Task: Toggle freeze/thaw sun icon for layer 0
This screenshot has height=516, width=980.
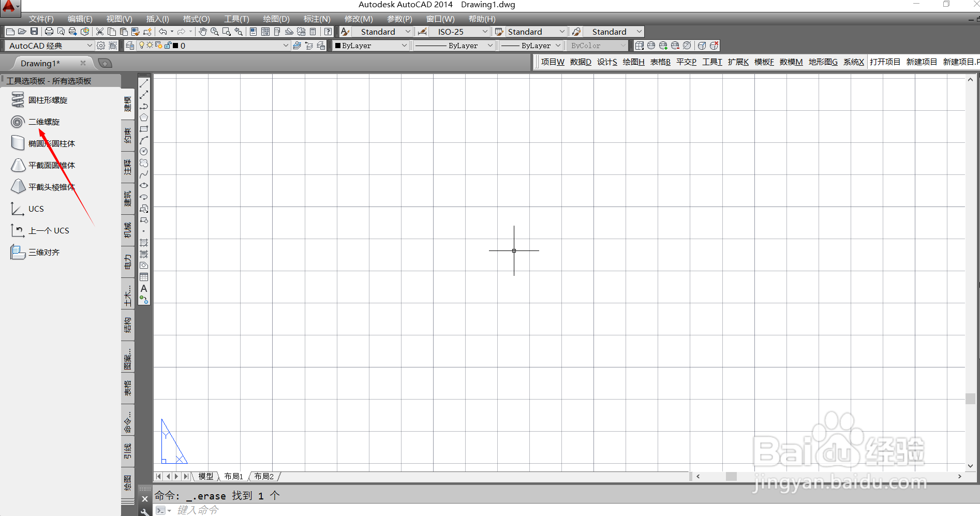Action: click(150, 46)
